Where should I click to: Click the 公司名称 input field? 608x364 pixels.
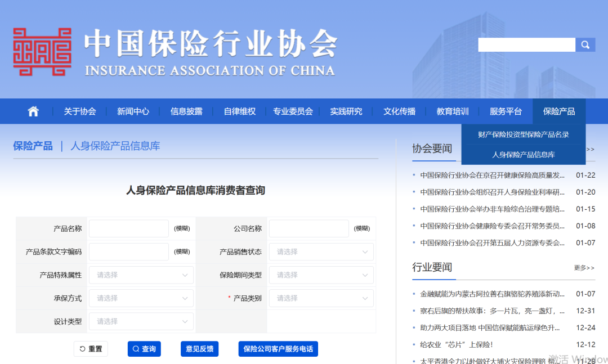[309, 229]
